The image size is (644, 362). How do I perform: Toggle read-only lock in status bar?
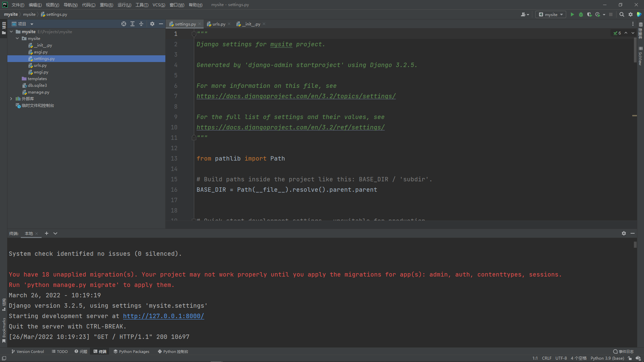pyautogui.click(x=630, y=358)
